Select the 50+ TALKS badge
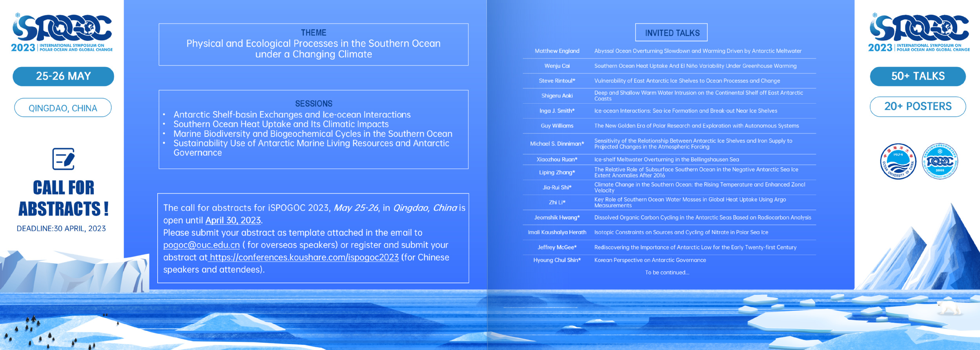The image size is (980, 350). click(x=918, y=76)
